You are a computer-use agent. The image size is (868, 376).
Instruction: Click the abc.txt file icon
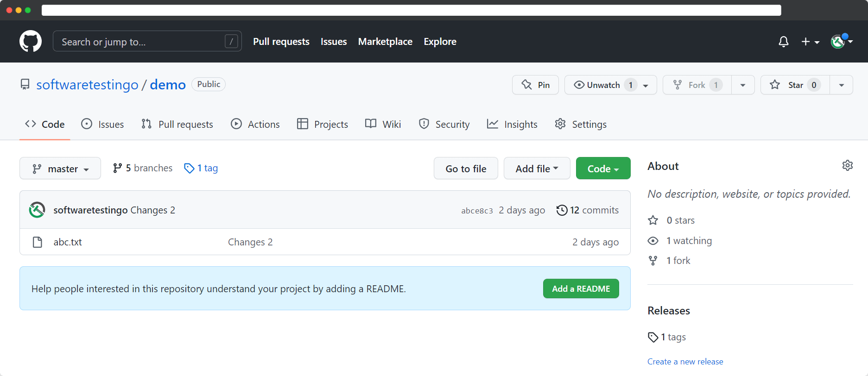38,242
